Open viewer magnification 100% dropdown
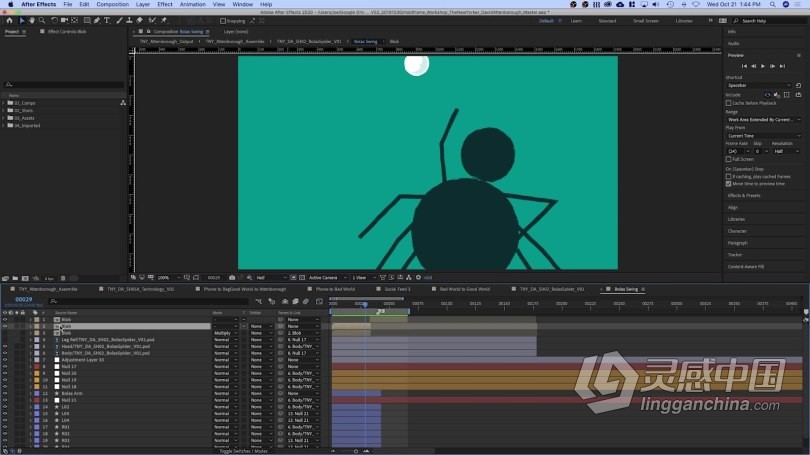The image size is (810, 455). point(168,277)
